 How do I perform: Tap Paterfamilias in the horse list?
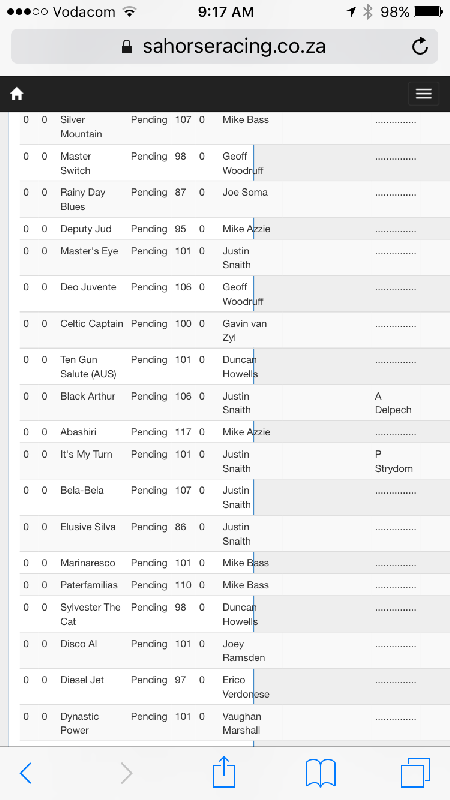89,585
